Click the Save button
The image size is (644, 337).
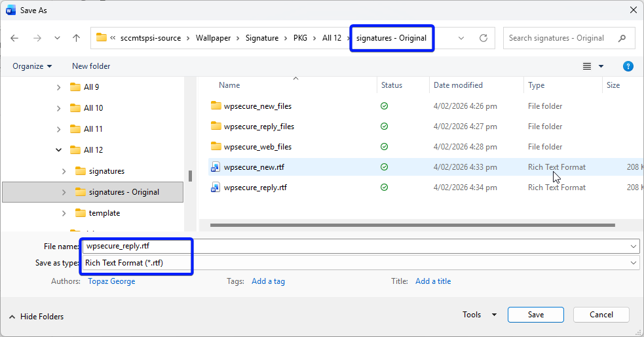535,315
